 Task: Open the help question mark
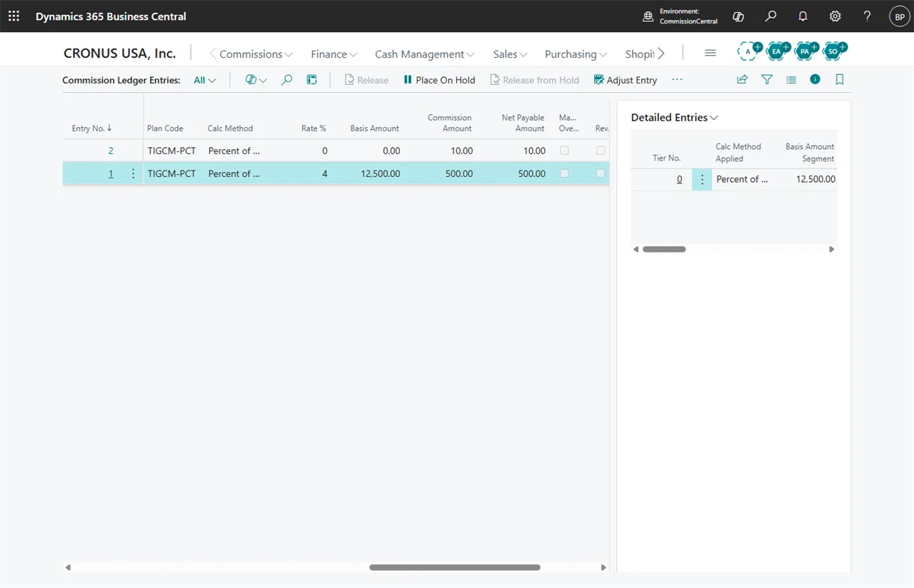(867, 16)
